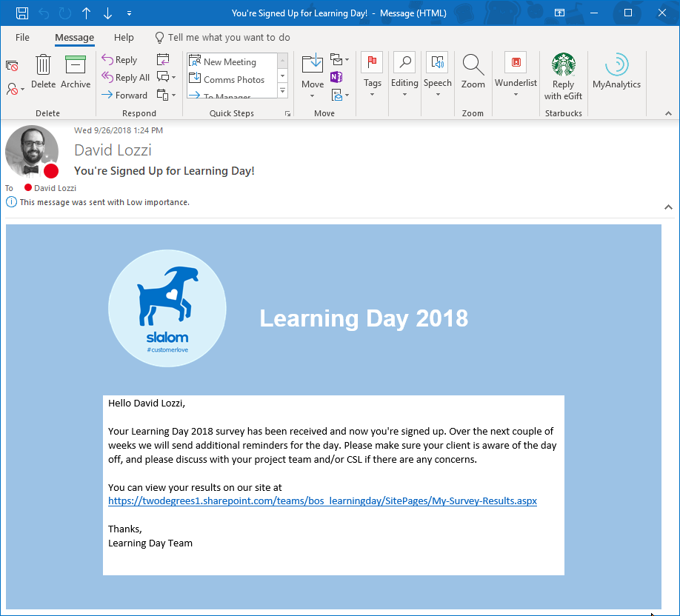Click the Tell me search field
This screenshot has height=616, width=680.
[228, 38]
